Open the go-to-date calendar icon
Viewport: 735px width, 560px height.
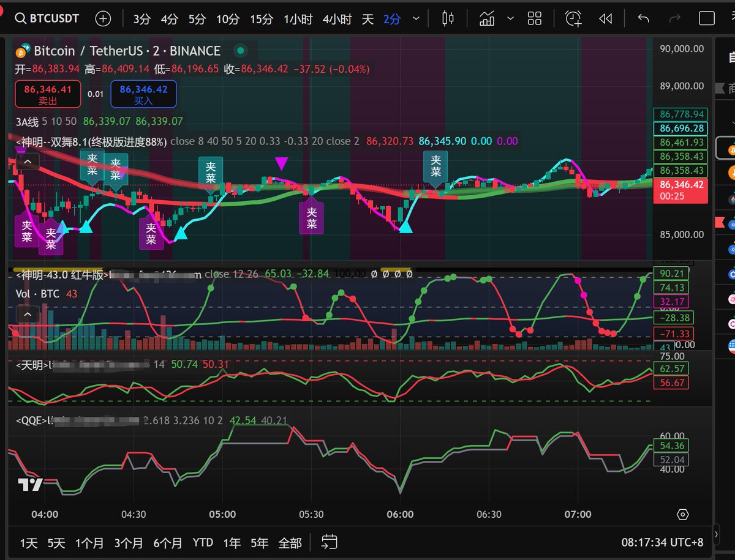(330, 542)
